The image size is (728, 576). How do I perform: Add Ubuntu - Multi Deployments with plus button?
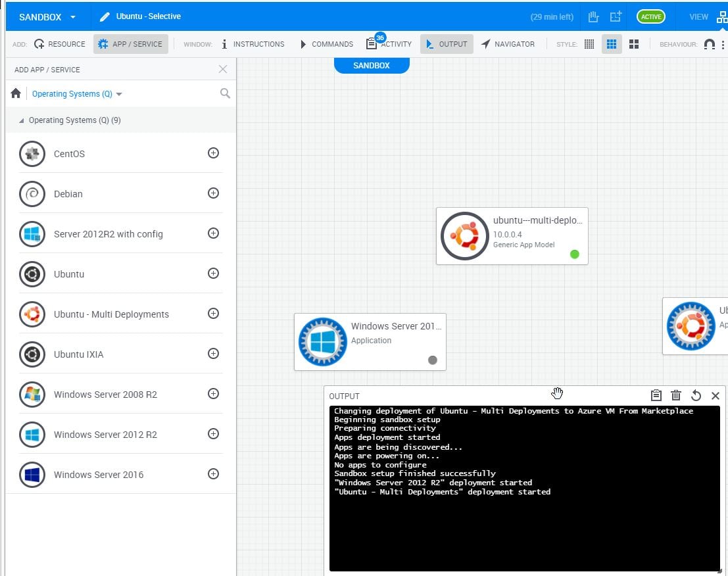pos(213,314)
